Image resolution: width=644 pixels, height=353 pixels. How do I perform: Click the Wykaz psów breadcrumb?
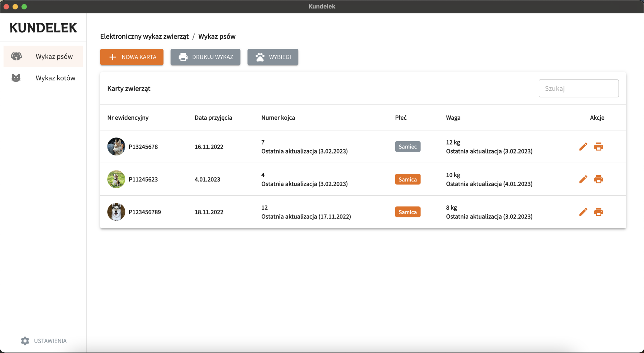point(217,36)
